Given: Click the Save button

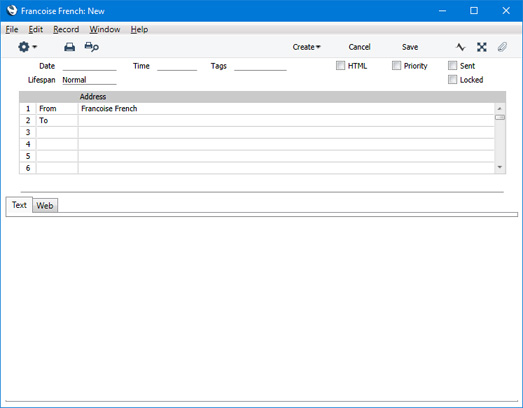Looking at the screenshot, I should [410, 47].
